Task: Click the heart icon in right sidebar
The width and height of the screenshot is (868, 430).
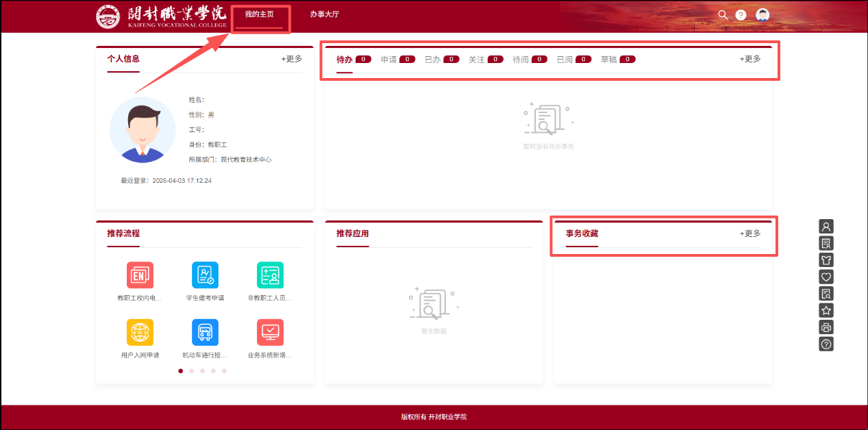Action: coord(826,277)
